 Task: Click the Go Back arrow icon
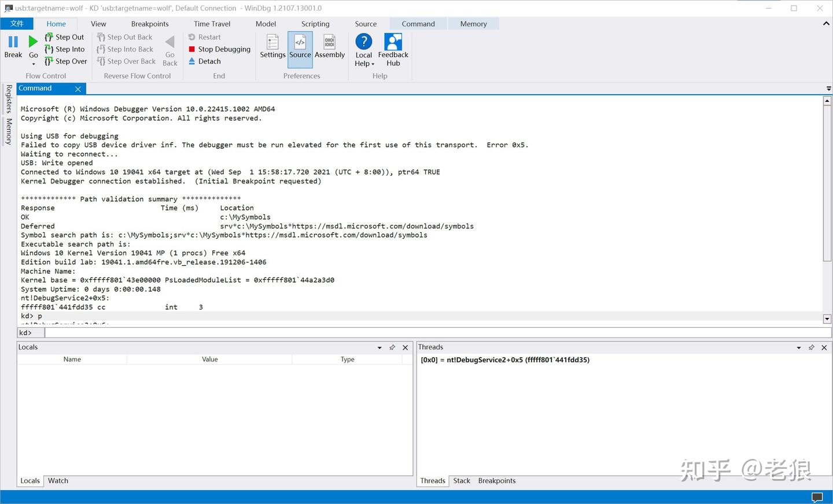[x=169, y=42]
